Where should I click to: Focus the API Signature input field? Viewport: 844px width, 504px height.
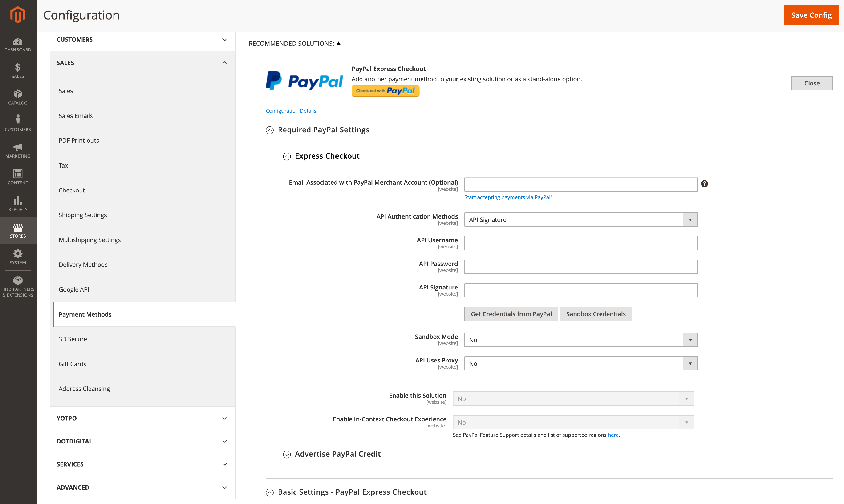click(x=580, y=290)
